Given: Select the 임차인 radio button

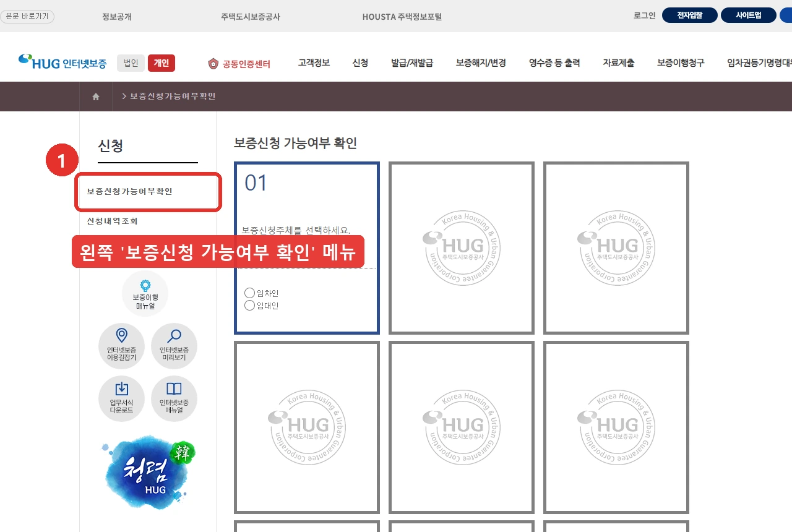Looking at the screenshot, I should coord(250,293).
